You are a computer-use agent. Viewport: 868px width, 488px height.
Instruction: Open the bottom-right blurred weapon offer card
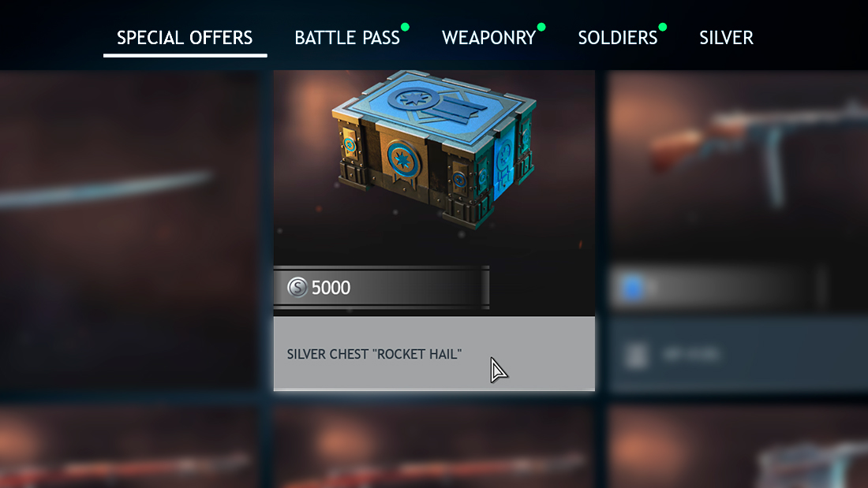click(x=737, y=447)
